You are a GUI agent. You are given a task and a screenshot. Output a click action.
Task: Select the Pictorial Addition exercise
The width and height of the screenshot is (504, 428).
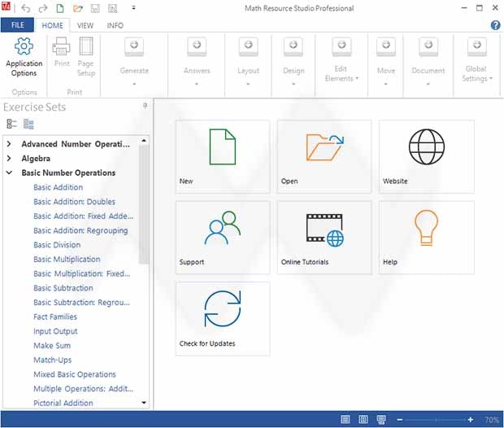tap(63, 404)
